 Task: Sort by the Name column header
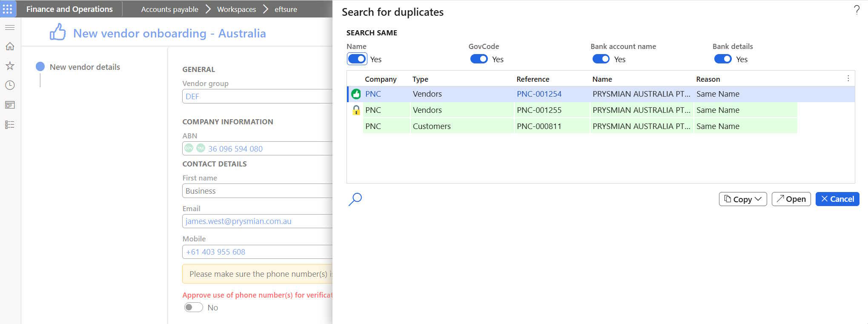602,79
